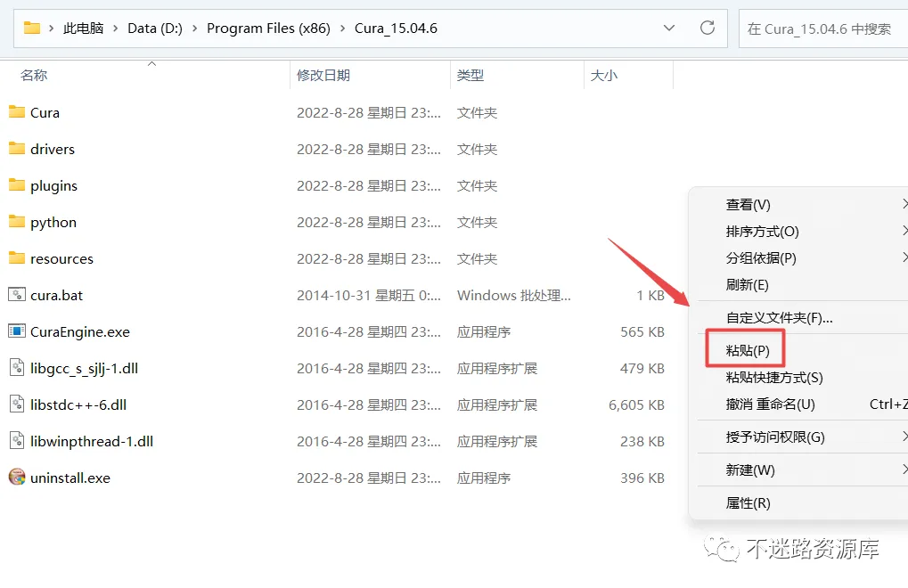Click the 396 KB size value

(642, 478)
